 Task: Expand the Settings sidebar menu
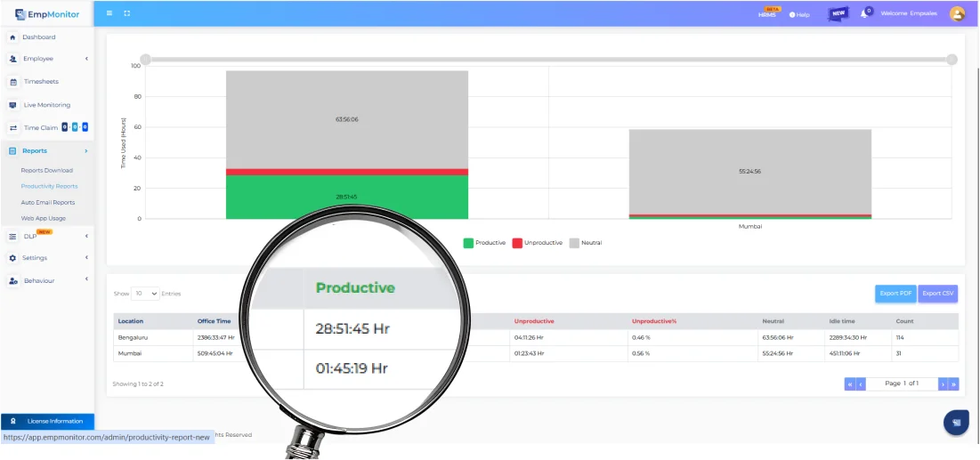[x=48, y=258]
